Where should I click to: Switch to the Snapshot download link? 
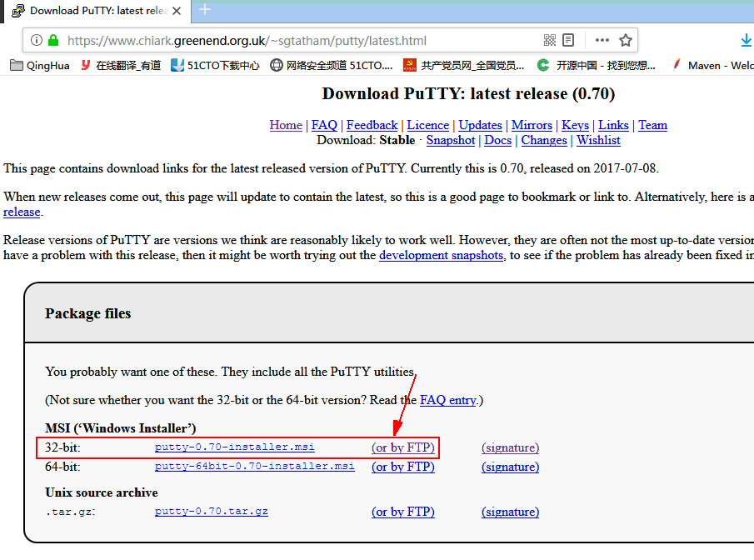451,140
